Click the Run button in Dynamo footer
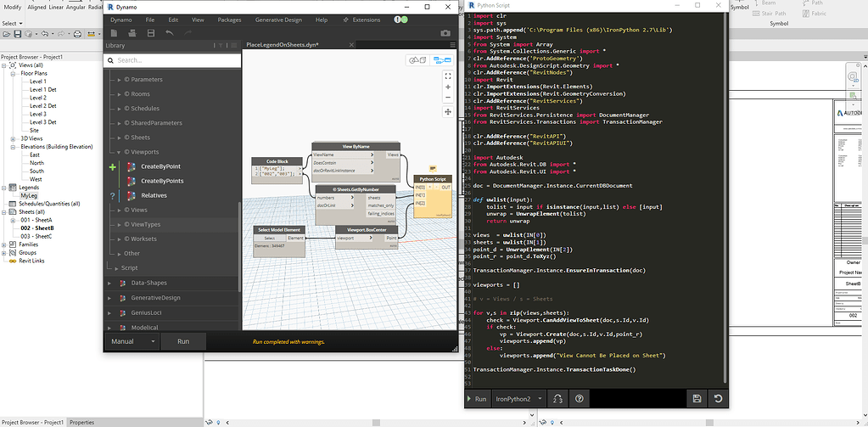Image resolution: width=868 pixels, height=427 pixels. click(x=183, y=341)
